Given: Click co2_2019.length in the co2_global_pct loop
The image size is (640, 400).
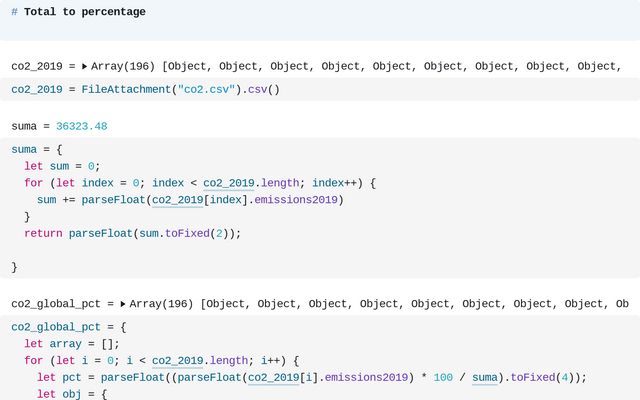Looking at the screenshot, I should (200, 361).
